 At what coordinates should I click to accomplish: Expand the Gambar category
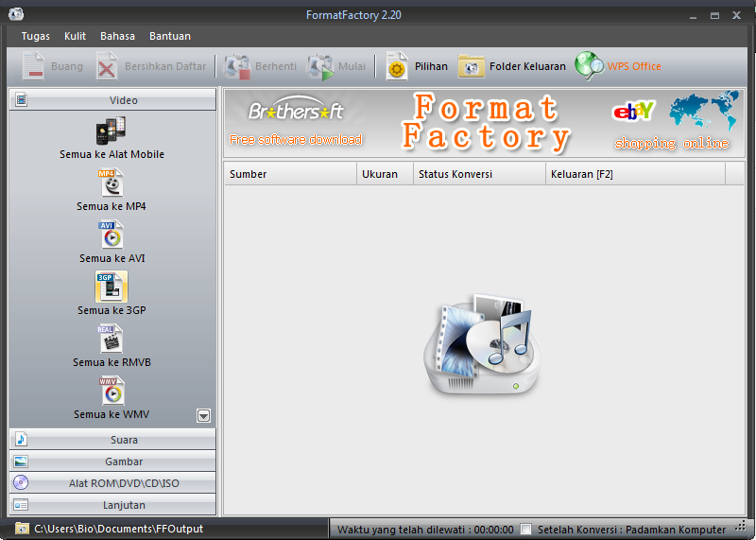[x=112, y=462]
